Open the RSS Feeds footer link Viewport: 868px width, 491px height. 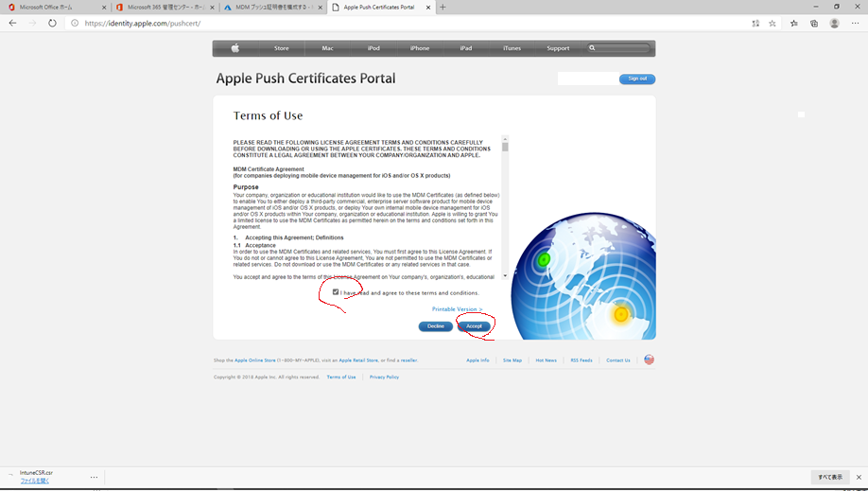[582, 360]
